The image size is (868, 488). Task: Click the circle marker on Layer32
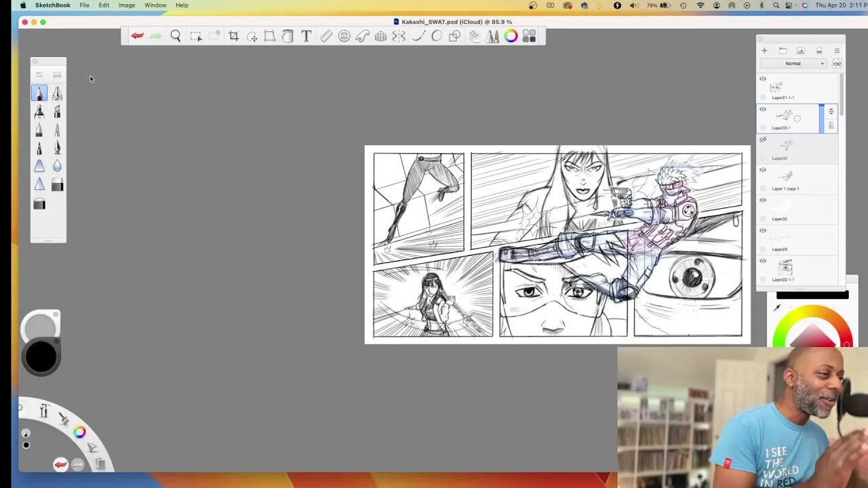coord(764,219)
